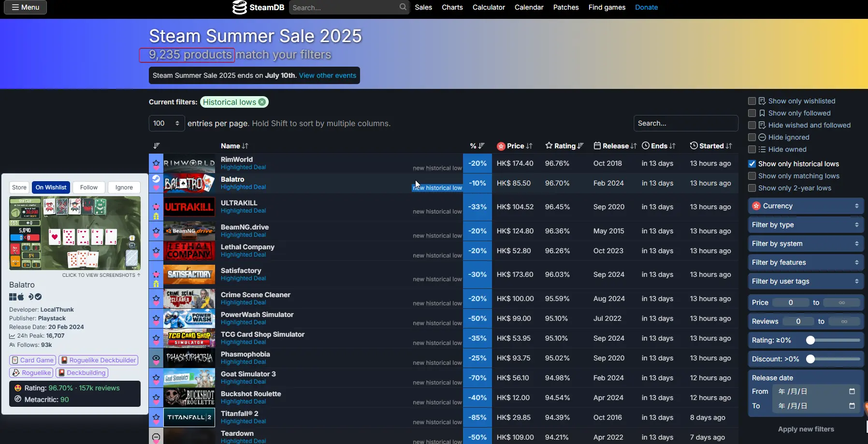Click the sort icon in the first table column

[x=156, y=146]
